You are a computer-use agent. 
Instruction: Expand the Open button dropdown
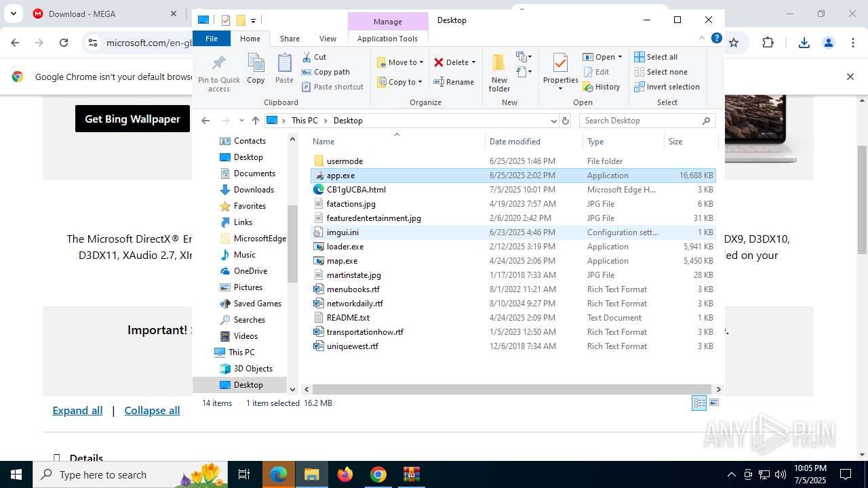[620, 57]
